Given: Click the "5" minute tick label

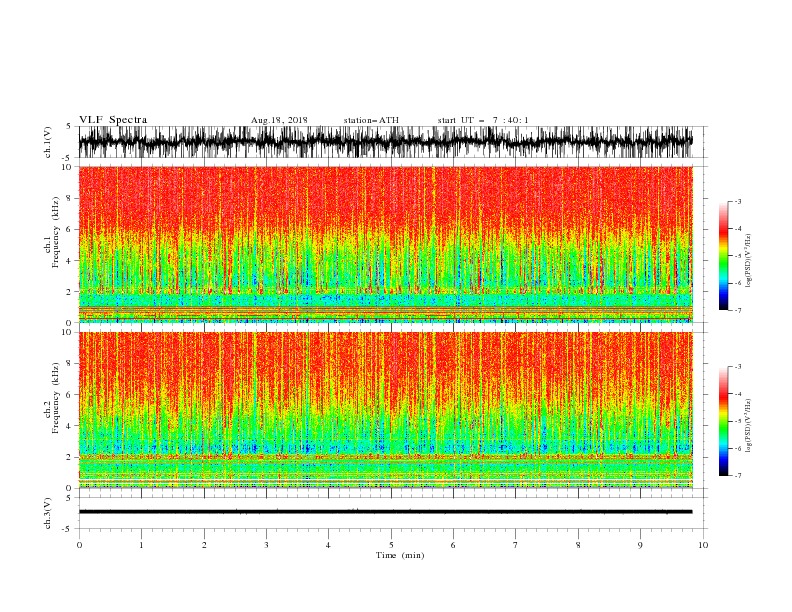Looking at the screenshot, I should tap(391, 545).
